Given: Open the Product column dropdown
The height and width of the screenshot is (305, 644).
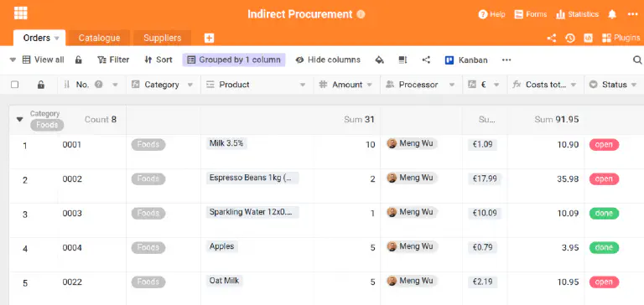Looking at the screenshot, I should (x=303, y=85).
